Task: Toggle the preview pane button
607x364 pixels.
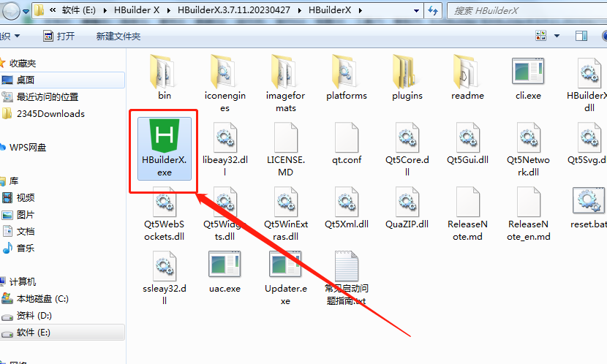Action: coord(581,36)
